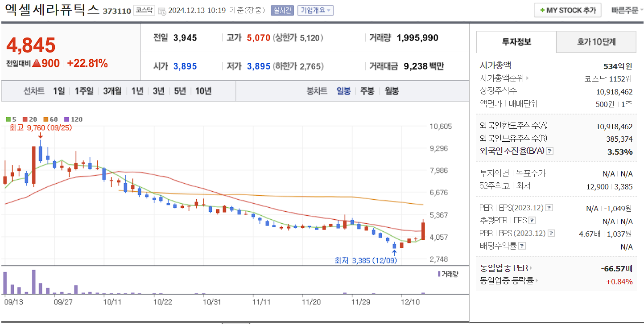Click the 시가 value 3,895

tap(185, 66)
